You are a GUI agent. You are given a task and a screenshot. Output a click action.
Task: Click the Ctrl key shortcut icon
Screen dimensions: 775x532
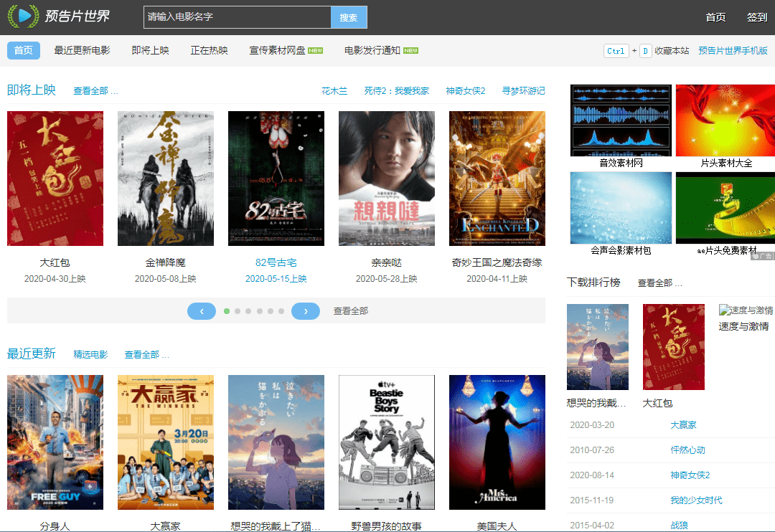tap(616, 51)
